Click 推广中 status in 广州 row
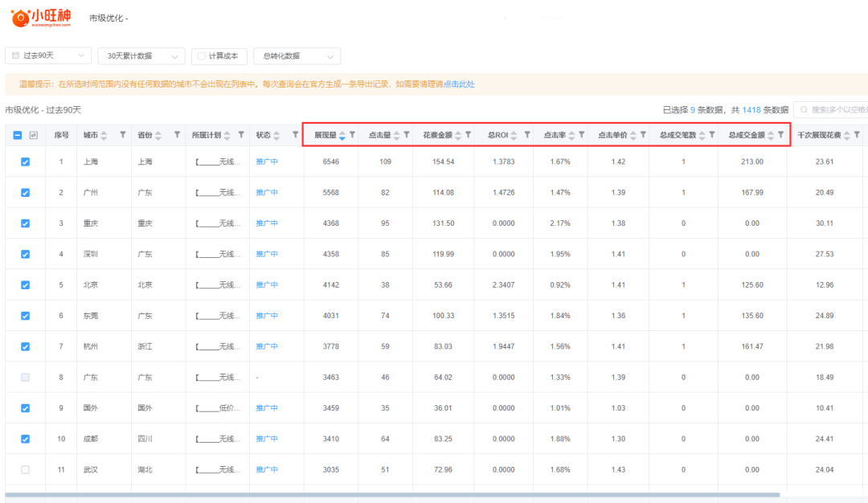Image resolution: width=868 pixels, height=503 pixels. (267, 193)
